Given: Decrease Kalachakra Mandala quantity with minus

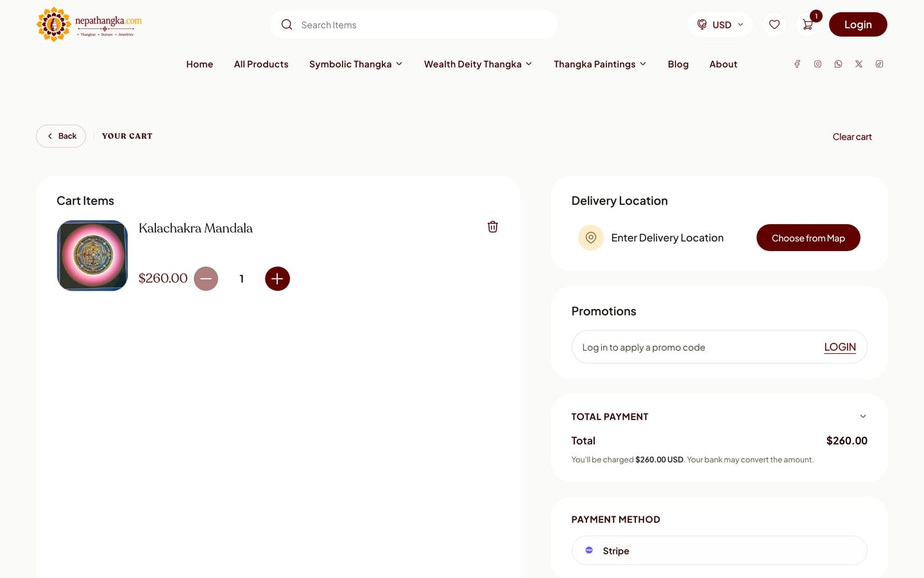Looking at the screenshot, I should pyautogui.click(x=206, y=279).
